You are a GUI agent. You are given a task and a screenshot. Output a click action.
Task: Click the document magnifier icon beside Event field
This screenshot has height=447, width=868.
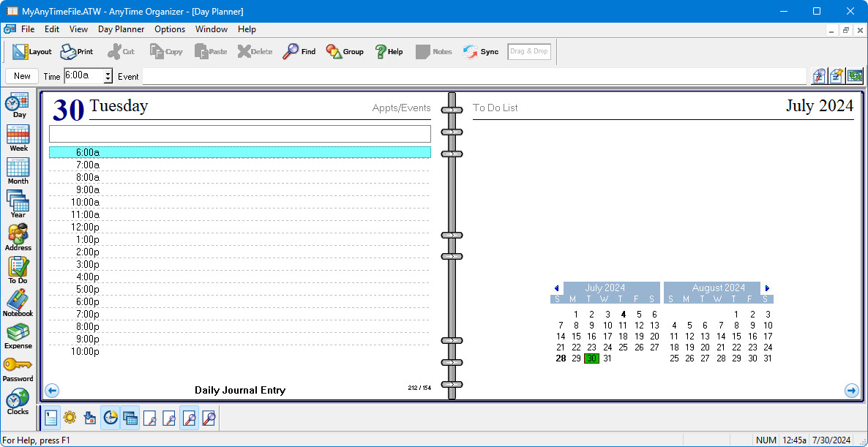819,76
